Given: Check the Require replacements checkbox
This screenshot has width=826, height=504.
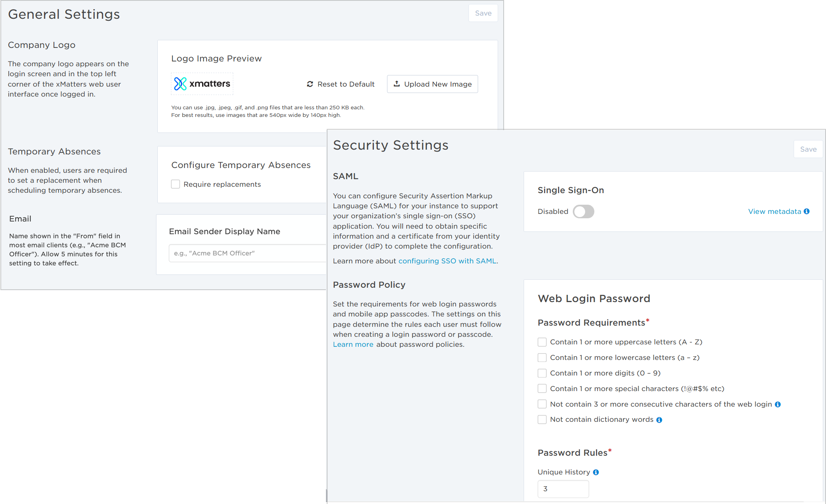Looking at the screenshot, I should pos(175,184).
